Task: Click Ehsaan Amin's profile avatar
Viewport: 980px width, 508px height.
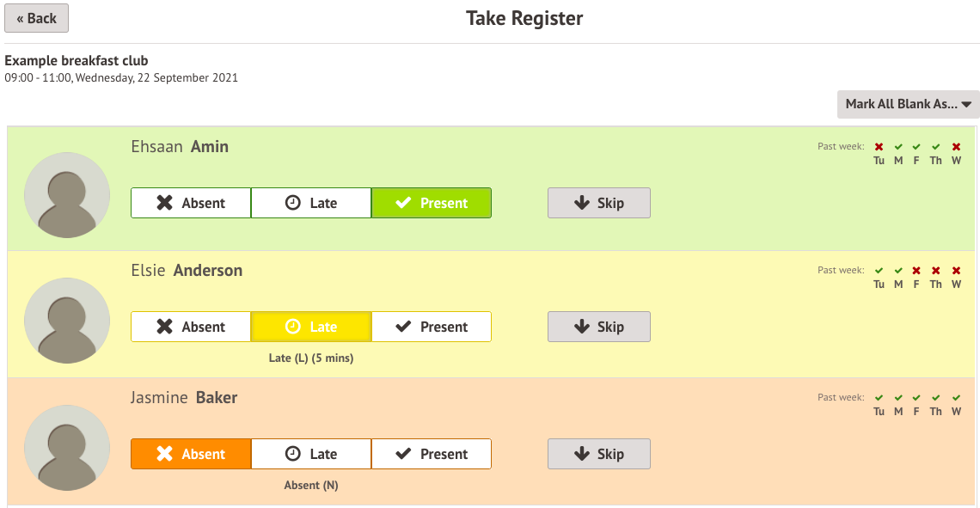Action: [67, 195]
